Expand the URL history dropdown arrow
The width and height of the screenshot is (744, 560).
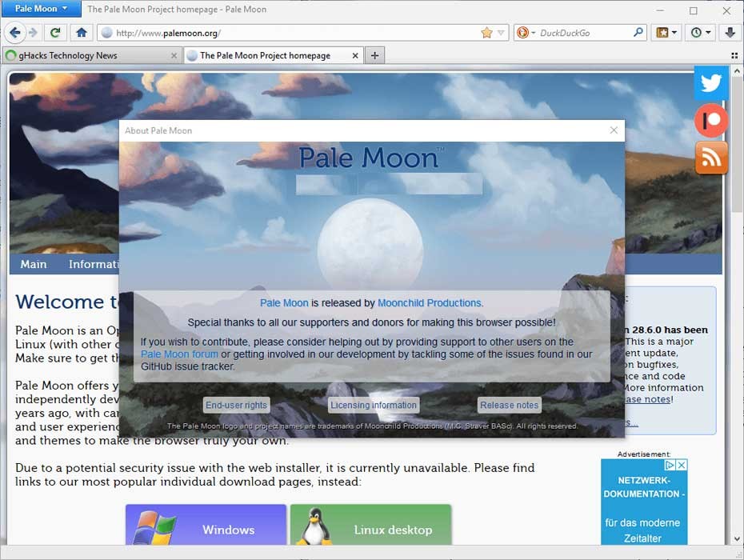point(502,33)
